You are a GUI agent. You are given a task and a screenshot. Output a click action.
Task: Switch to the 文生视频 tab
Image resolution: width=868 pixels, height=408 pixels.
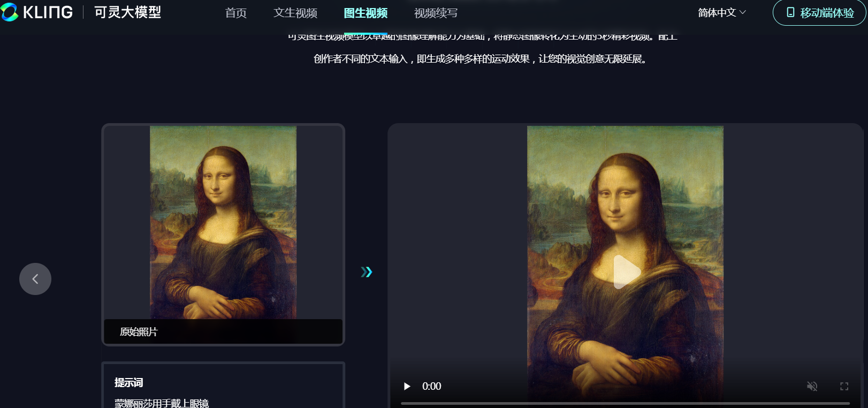(x=295, y=13)
